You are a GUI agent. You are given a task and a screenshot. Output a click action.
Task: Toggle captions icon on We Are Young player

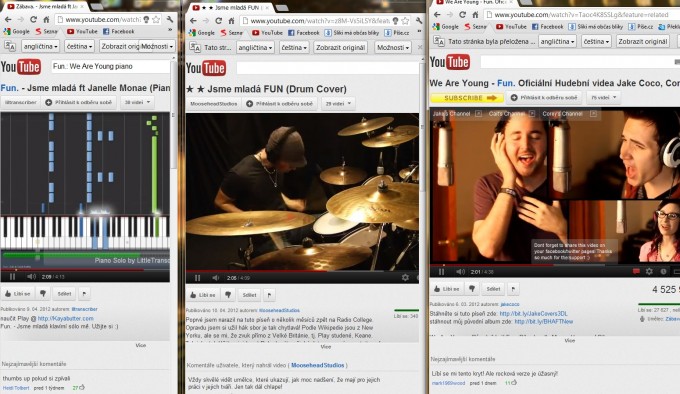tap(636, 272)
